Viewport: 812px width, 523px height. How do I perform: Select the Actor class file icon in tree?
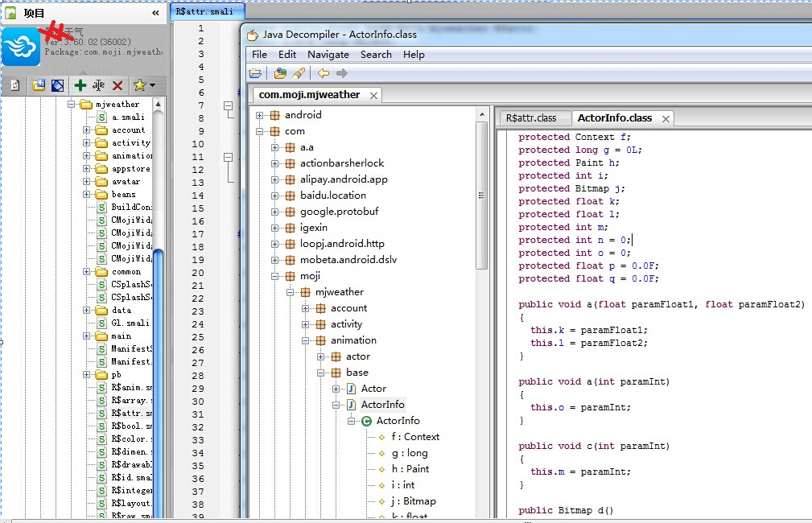coord(351,389)
